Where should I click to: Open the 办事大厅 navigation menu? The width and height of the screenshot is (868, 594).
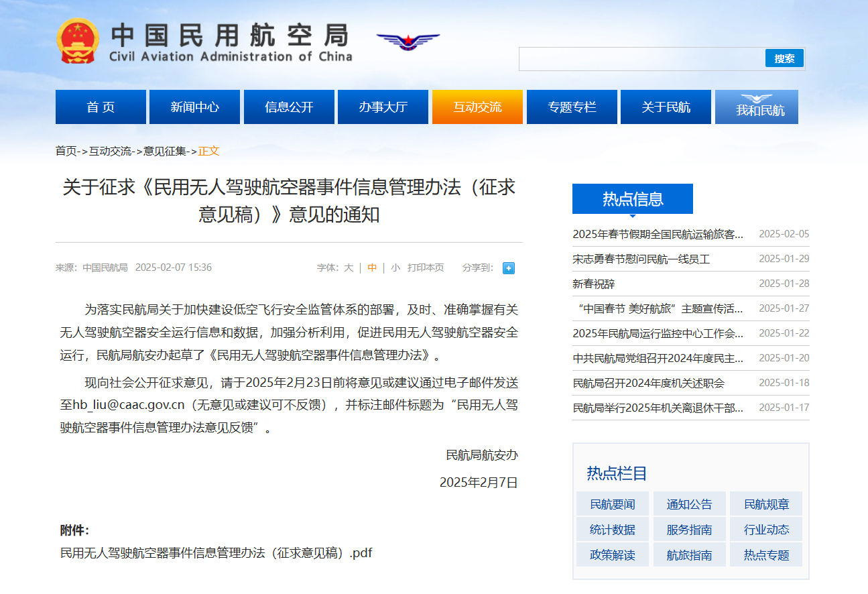(x=383, y=107)
